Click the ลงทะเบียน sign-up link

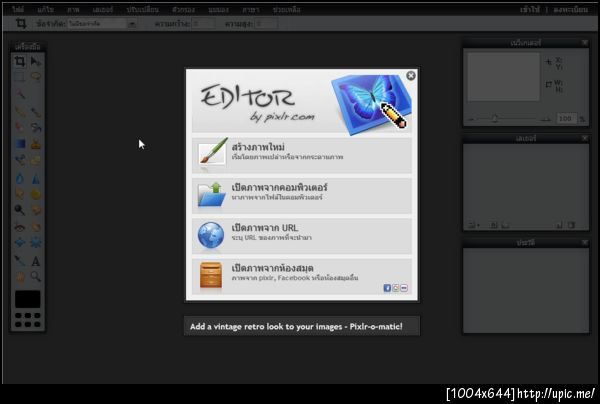click(x=571, y=10)
